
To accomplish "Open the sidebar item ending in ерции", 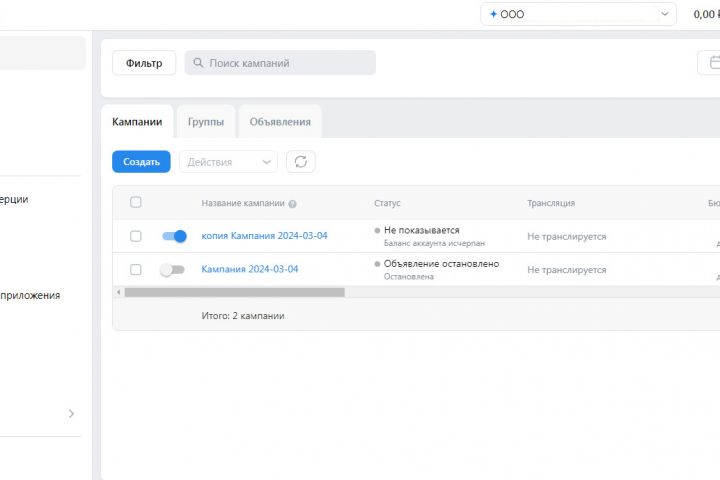I will [x=14, y=199].
